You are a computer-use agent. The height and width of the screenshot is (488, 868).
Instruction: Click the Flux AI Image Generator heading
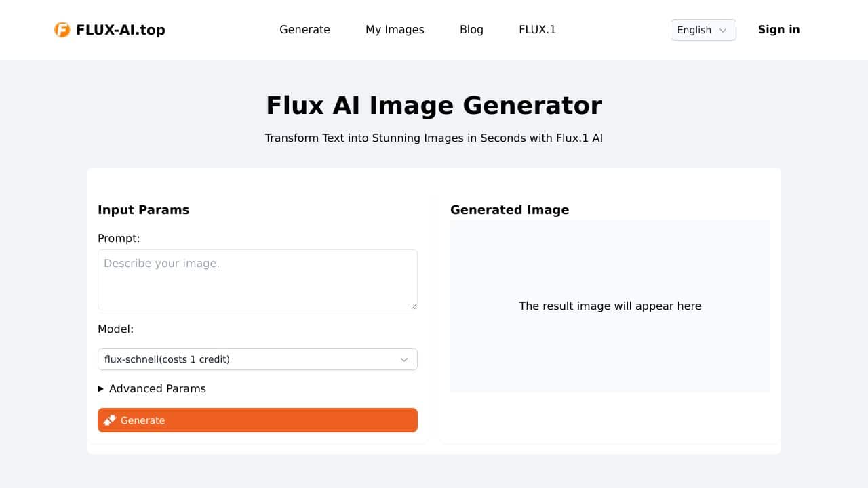pyautogui.click(x=434, y=106)
